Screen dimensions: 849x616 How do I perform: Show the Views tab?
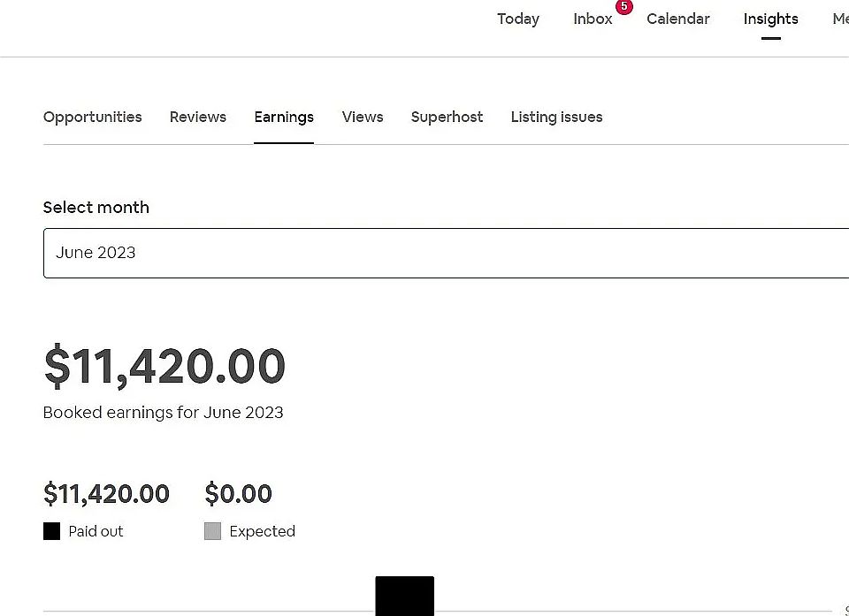(x=363, y=117)
